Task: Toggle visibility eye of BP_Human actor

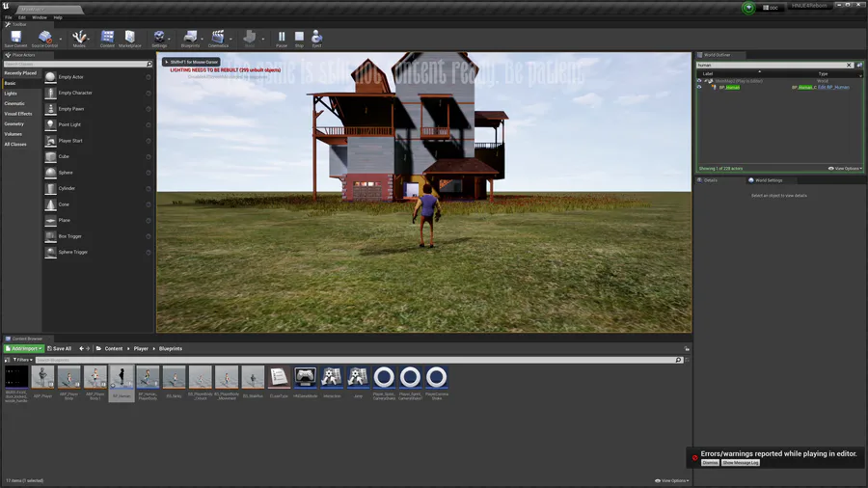Action: (700, 87)
